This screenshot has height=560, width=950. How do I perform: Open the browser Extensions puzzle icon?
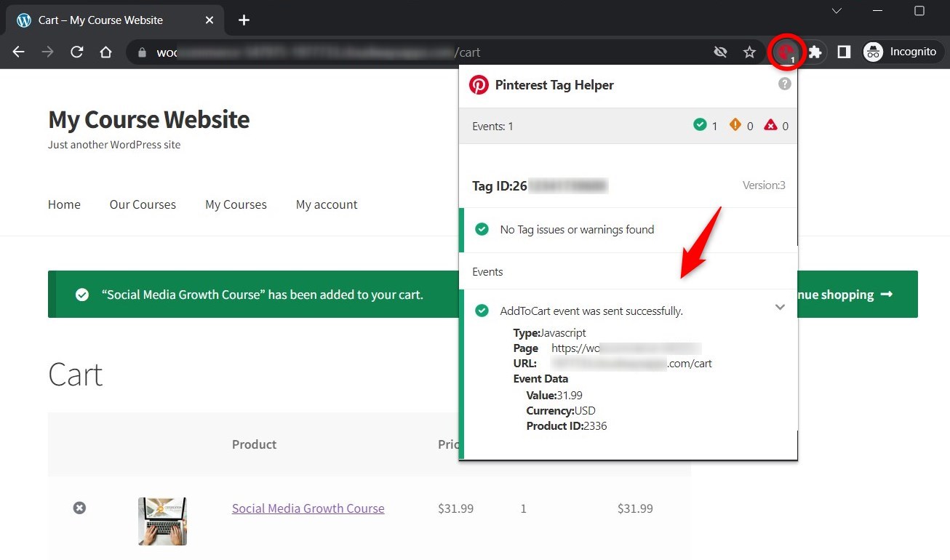[x=815, y=52]
